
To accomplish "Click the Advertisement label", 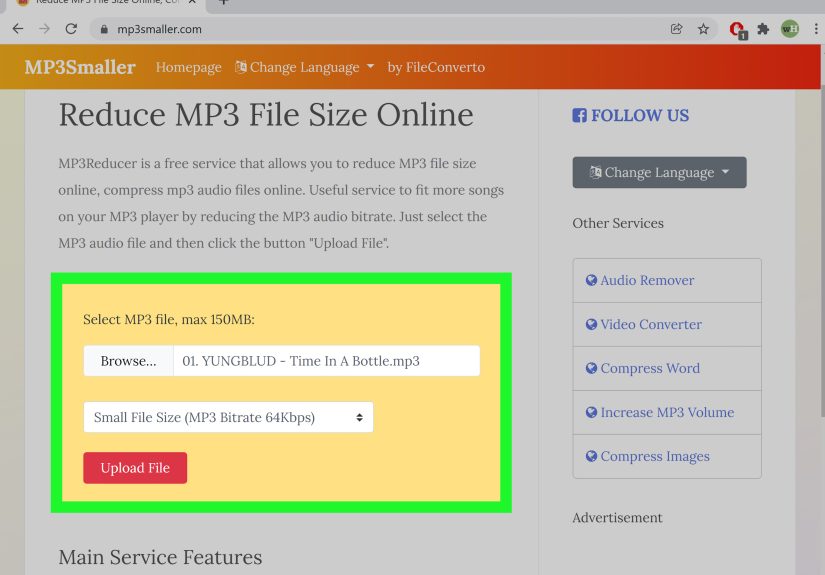I will (x=617, y=518).
